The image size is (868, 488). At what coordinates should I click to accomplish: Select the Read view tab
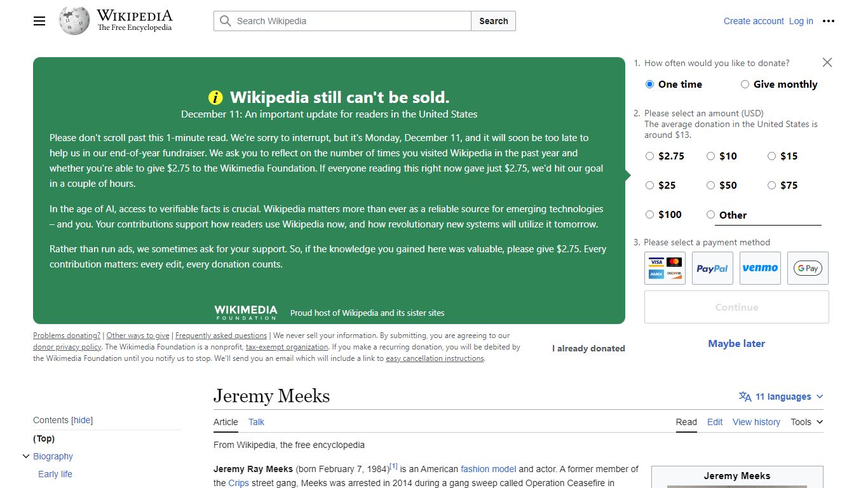point(686,422)
